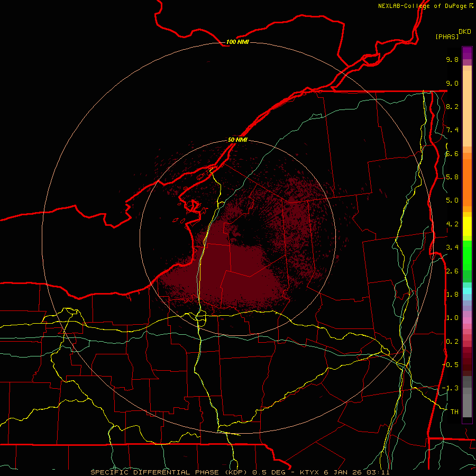Click the Specific Differential Phase caption

point(240,472)
